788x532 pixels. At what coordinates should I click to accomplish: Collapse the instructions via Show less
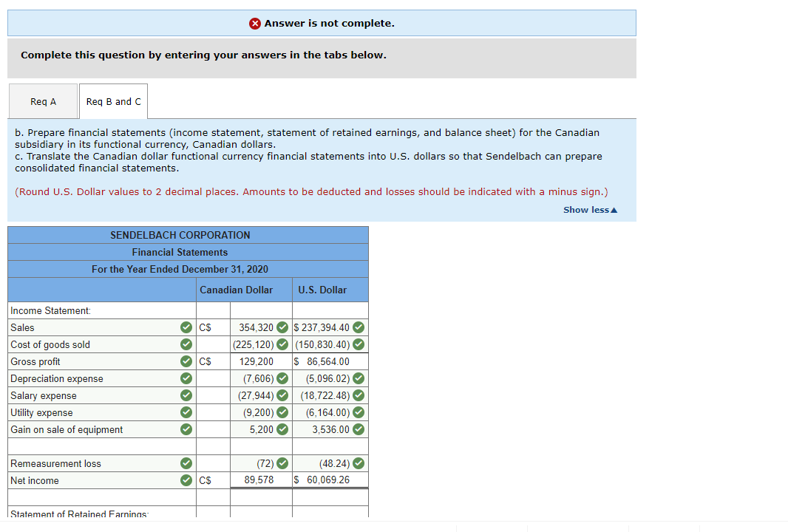click(x=590, y=209)
